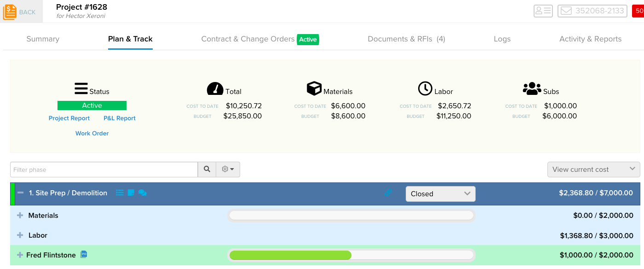Open the Documents & RFIs tab
The width and height of the screenshot is (644, 269).
[x=407, y=39]
